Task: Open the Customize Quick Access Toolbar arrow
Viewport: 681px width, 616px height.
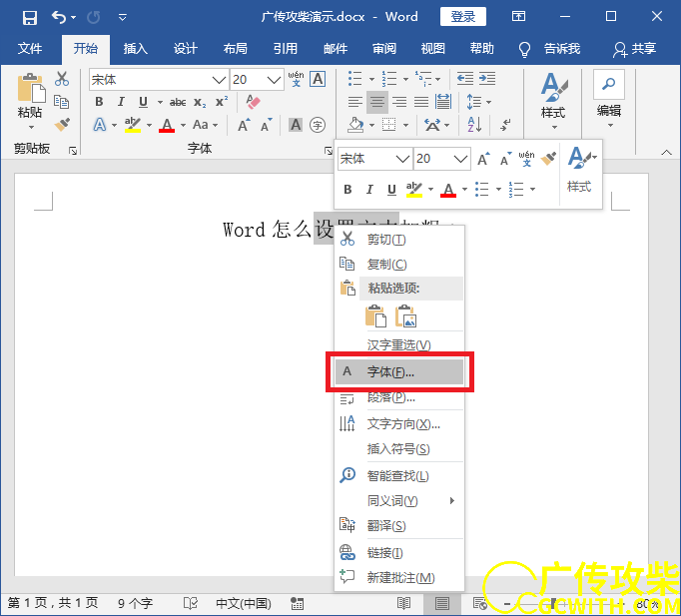Action: (123, 17)
